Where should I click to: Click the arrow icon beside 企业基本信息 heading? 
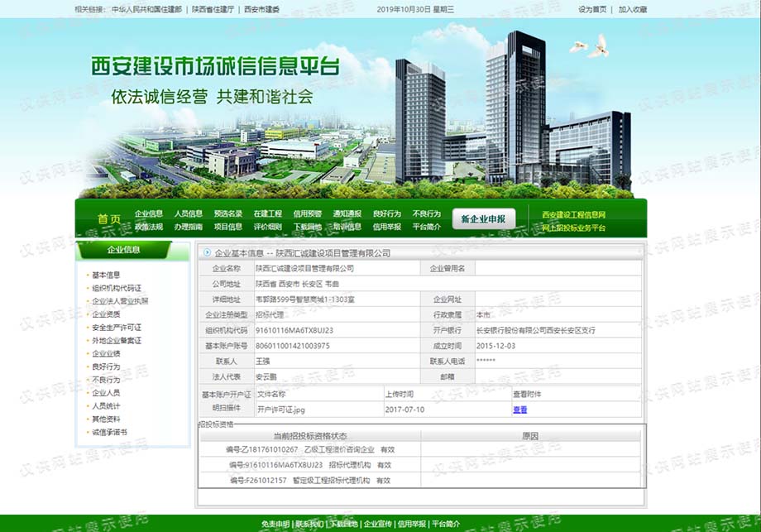point(208,252)
